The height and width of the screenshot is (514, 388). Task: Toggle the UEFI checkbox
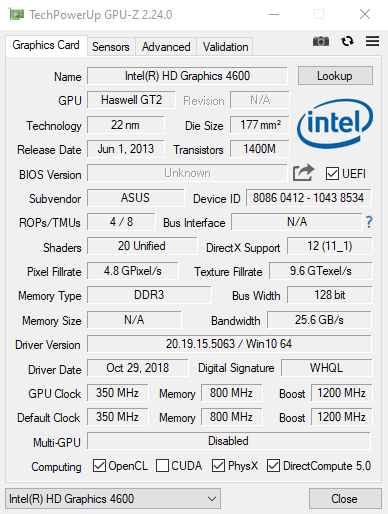coord(332,174)
